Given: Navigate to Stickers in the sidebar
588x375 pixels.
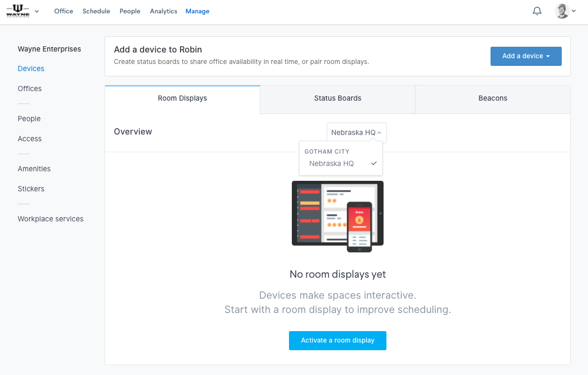Looking at the screenshot, I should click(x=31, y=188).
